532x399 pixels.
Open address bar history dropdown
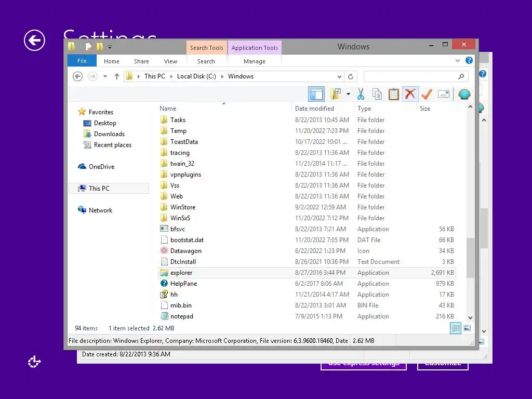click(339, 76)
